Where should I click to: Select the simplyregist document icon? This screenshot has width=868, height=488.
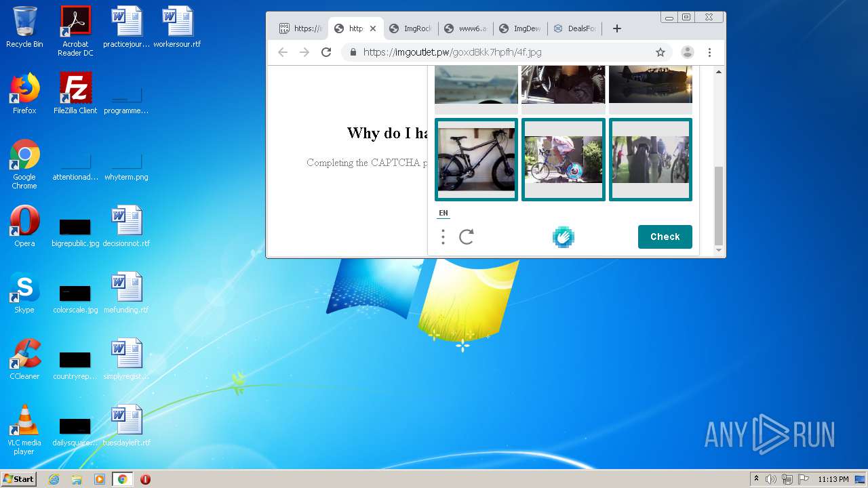coord(126,359)
